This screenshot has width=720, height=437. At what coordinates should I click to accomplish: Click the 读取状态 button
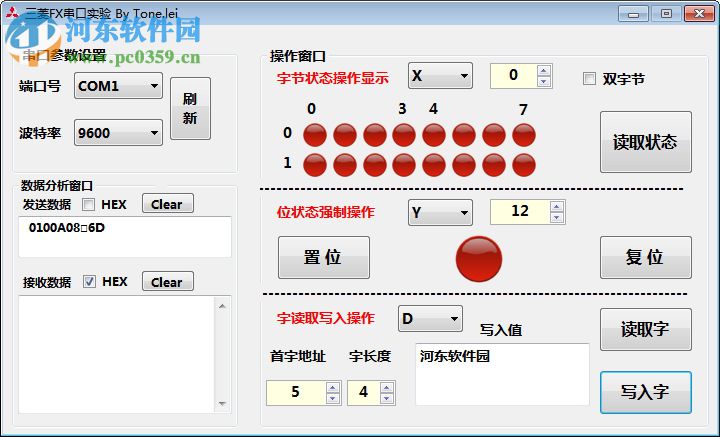pyautogui.click(x=646, y=142)
